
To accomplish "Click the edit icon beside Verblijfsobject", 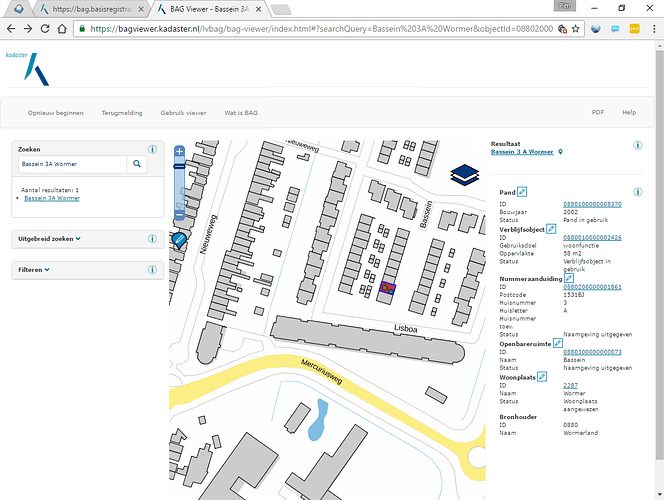I will tap(551, 229).
